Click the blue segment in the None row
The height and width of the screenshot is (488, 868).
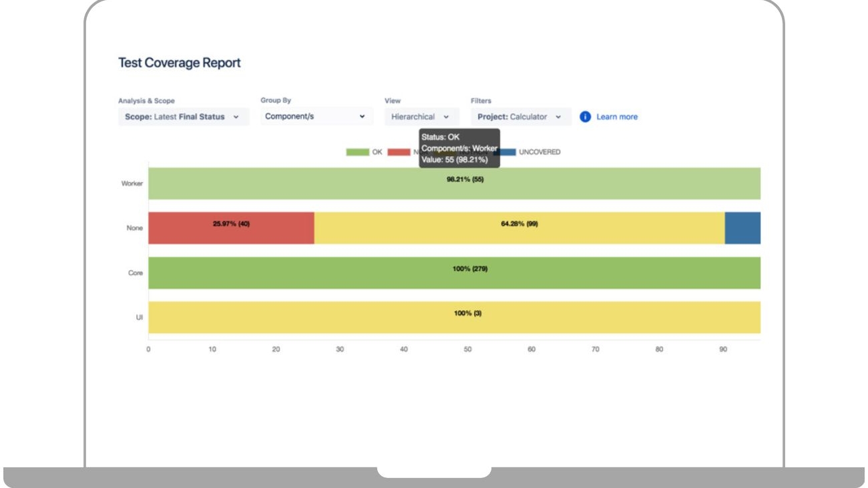point(742,228)
